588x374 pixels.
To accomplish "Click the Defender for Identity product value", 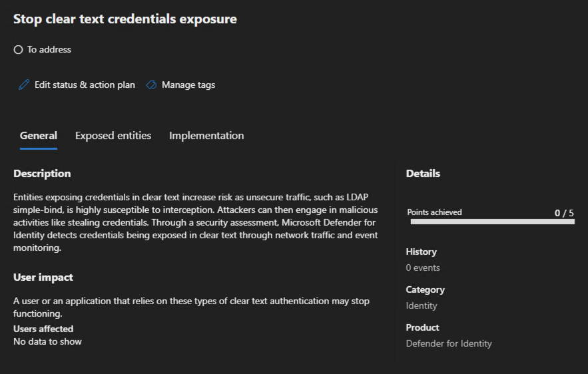I will tap(449, 343).
